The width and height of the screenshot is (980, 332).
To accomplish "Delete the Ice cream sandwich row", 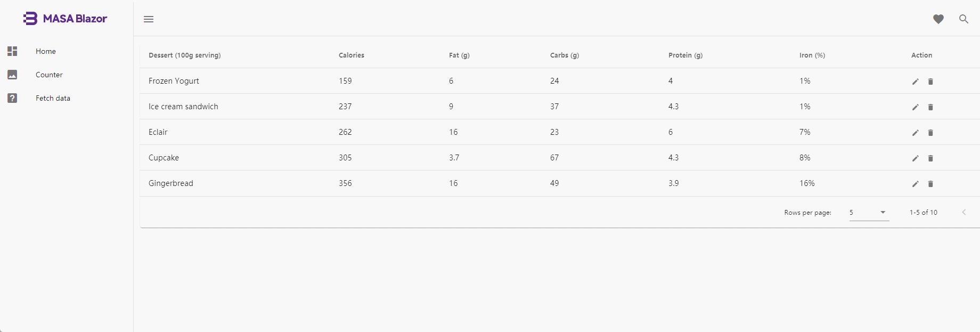I will pos(930,107).
